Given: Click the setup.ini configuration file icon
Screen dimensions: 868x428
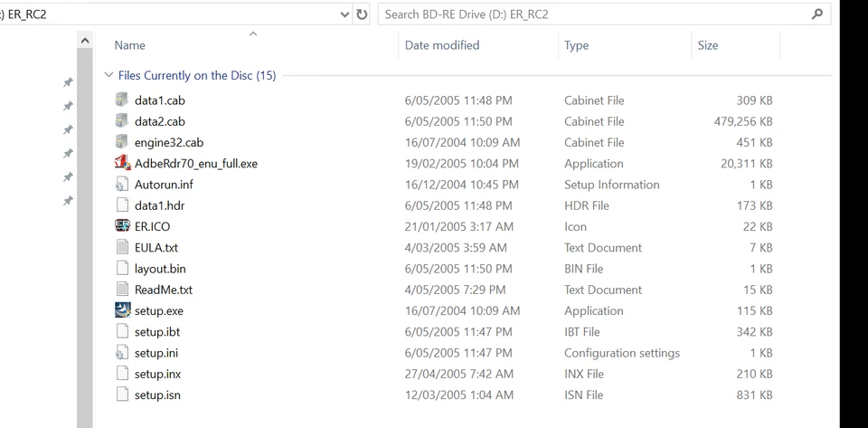Looking at the screenshot, I should click(x=123, y=353).
